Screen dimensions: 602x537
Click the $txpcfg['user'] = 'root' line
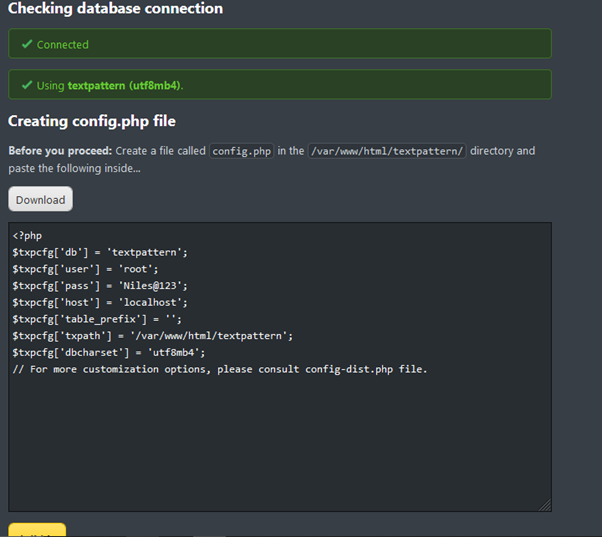[85, 269]
